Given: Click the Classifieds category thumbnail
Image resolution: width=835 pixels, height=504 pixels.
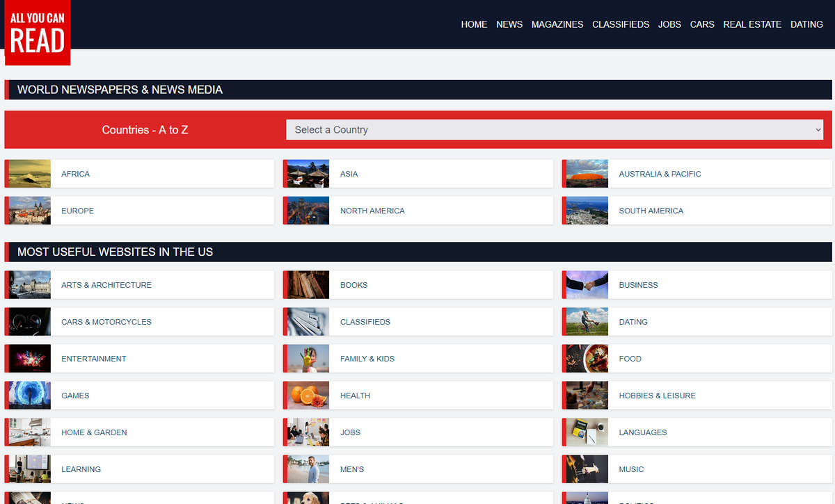Looking at the screenshot, I should 308,322.
